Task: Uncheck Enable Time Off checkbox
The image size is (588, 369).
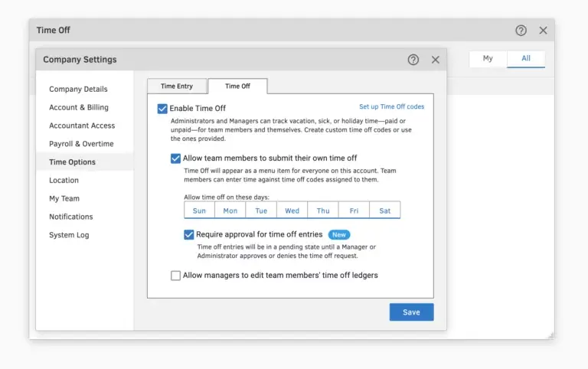Action: pos(162,109)
